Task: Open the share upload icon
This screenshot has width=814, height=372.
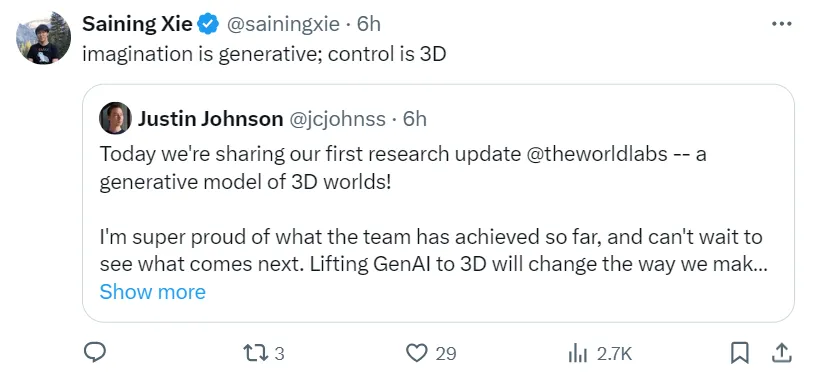Action: [780, 353]
